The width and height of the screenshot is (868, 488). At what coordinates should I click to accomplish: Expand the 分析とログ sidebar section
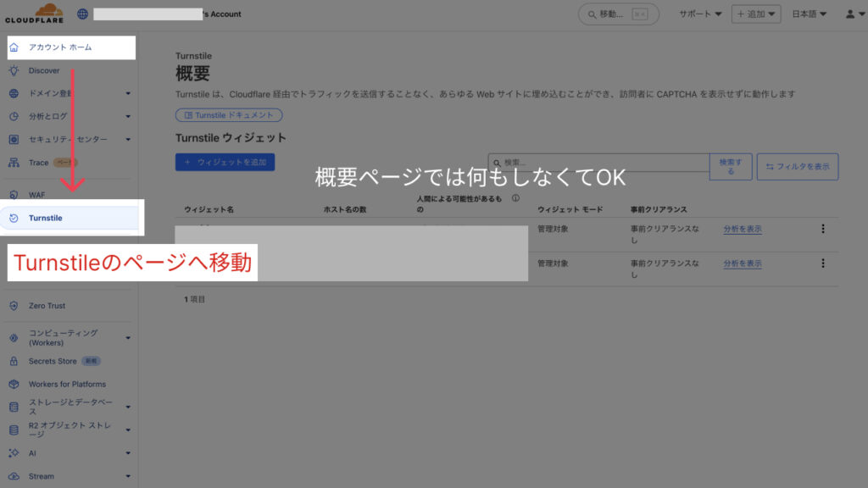128,117
